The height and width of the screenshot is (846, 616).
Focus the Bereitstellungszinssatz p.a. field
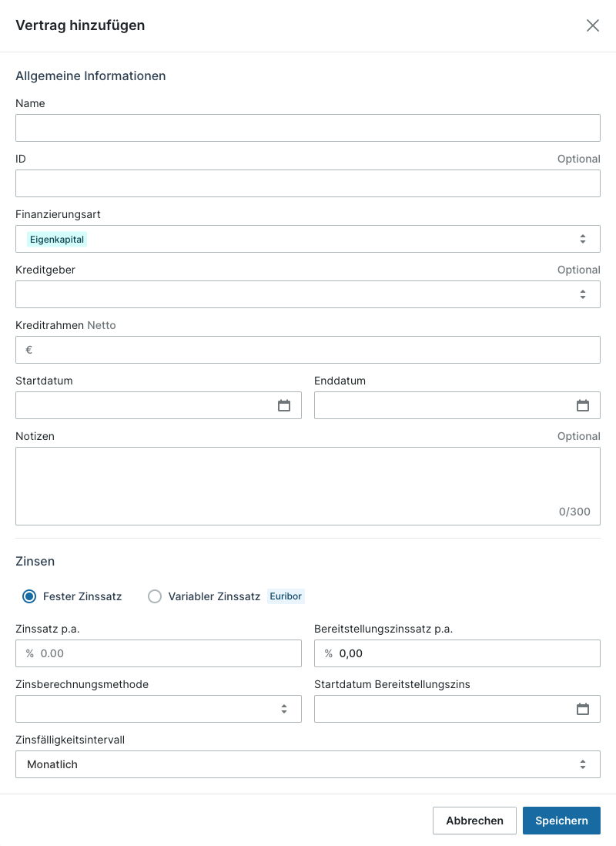pos(457,653)
